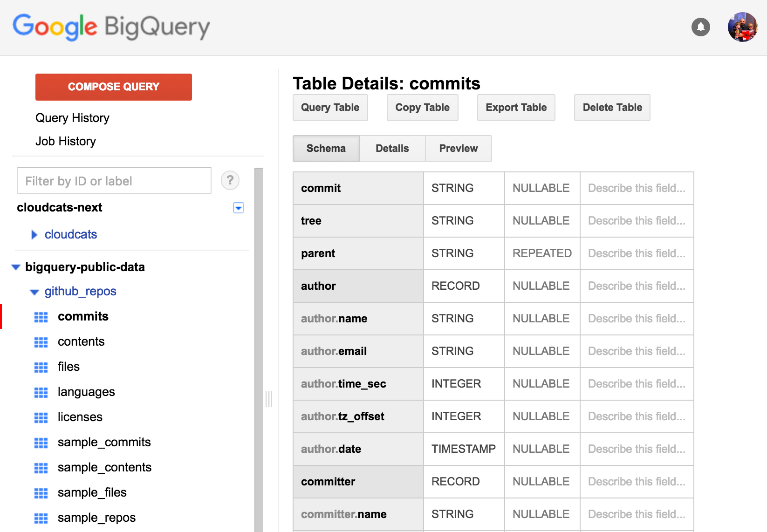The height and width of the screenshot is (532, 767).
Task: Click the table icon next to languages
Action: pyautogui.click(x=41, y=393)
